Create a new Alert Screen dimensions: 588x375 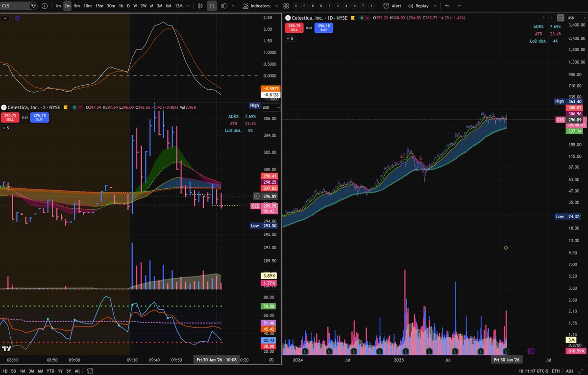point(392,6)
